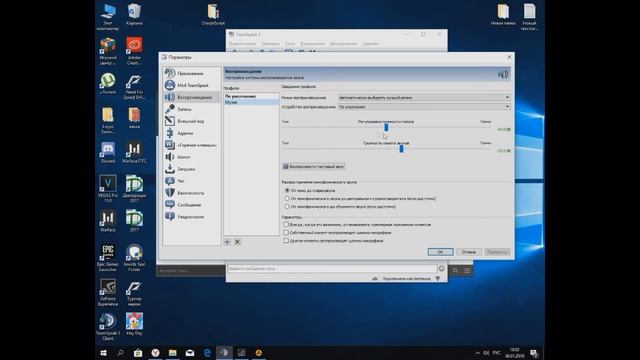This screenshot has height=360, width=640.
Task: Click the Корзина recycle bin icon
Action: 134,14
